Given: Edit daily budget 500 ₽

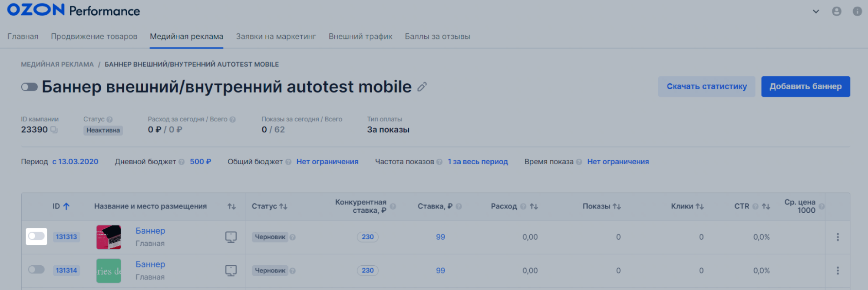Looking at the screenshot, I should (x=200, y=162).
